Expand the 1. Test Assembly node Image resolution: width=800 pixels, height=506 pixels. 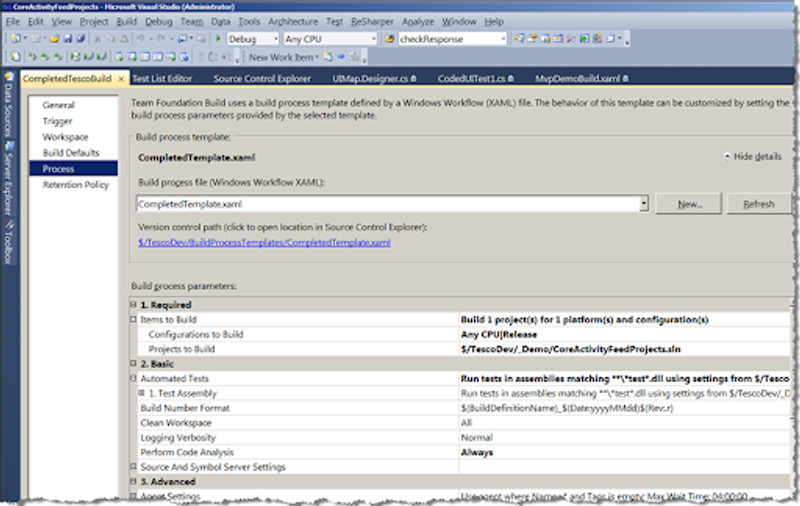(x=142, y=393)
